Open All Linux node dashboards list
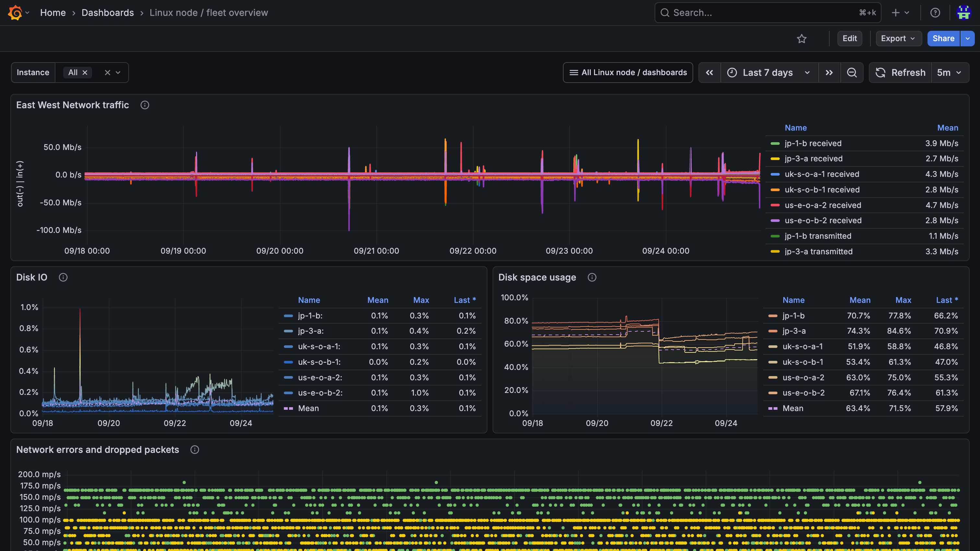 pos(628,73)
